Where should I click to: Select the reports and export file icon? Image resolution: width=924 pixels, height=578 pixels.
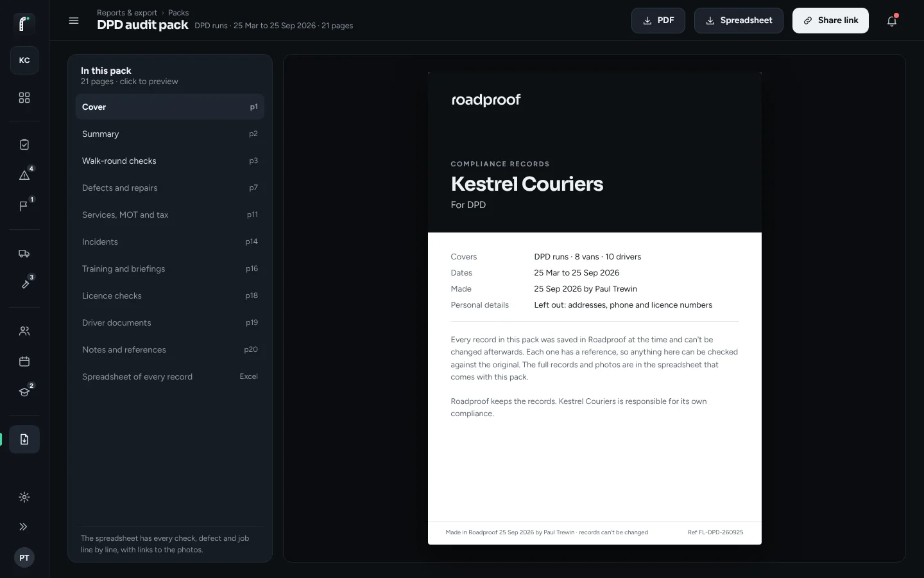[24, 439]
